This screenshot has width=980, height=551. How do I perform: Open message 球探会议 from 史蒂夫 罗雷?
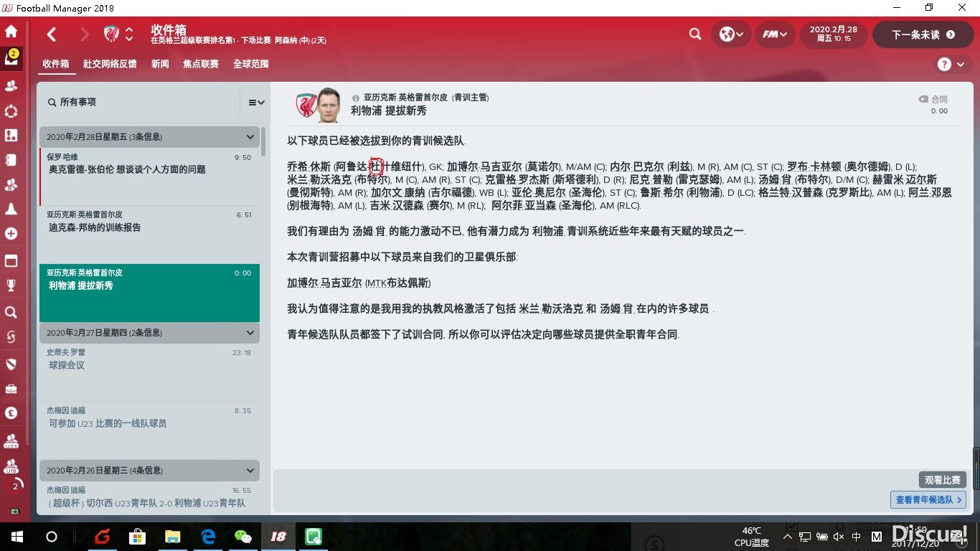[149, 372]
